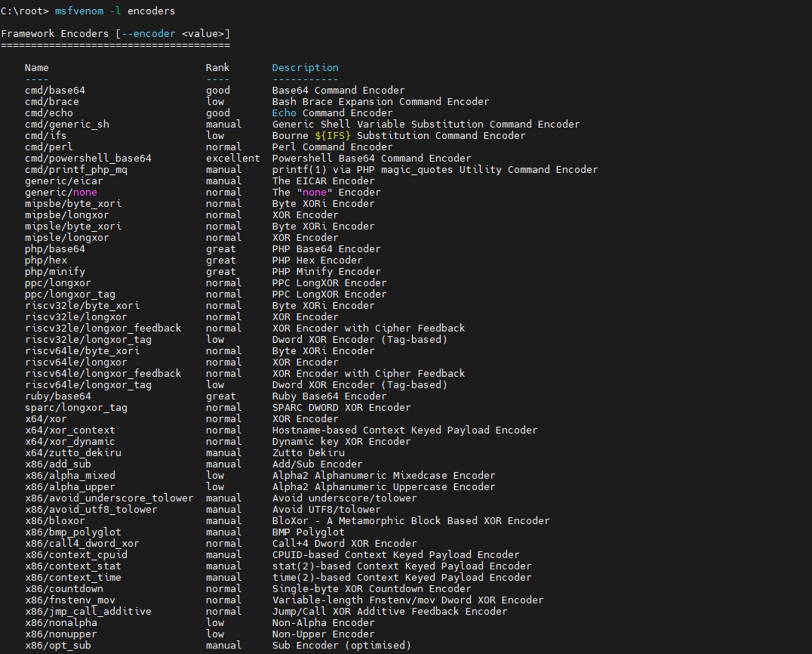Click the encoder name 'riscv64le/longxor_feedback'

point(103,374)
